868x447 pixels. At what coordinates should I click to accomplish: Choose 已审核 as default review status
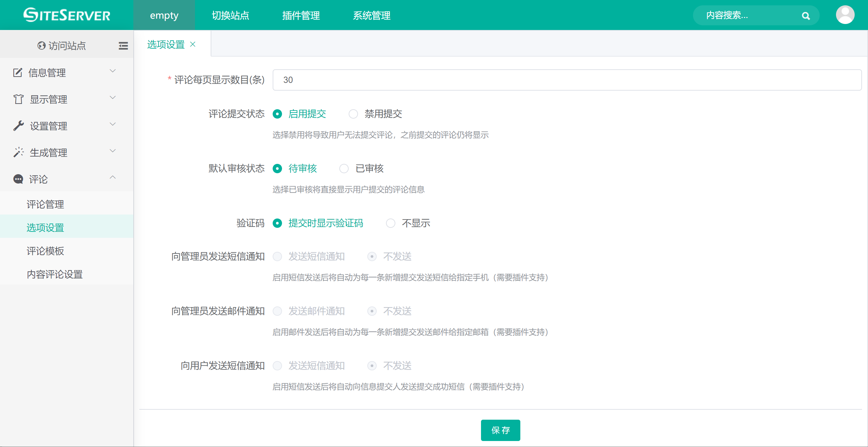click(x=344, y=169)
